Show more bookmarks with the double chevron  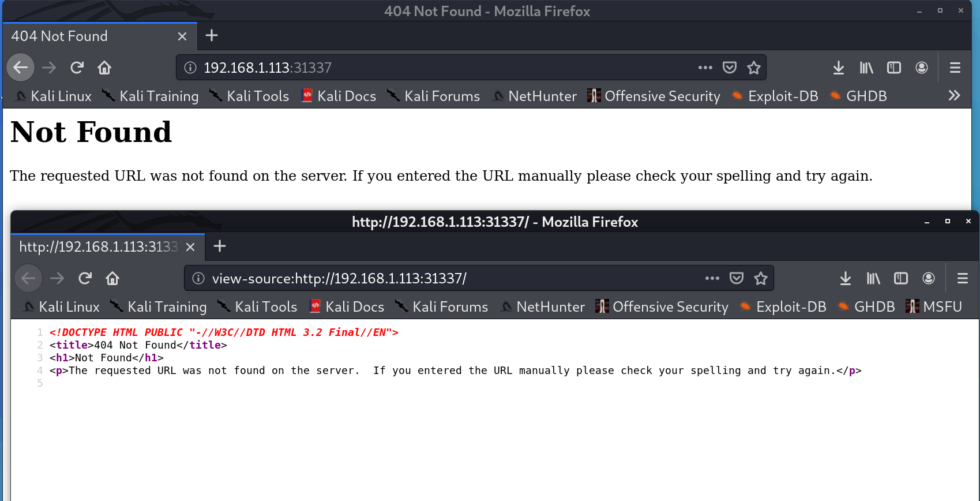954,96
